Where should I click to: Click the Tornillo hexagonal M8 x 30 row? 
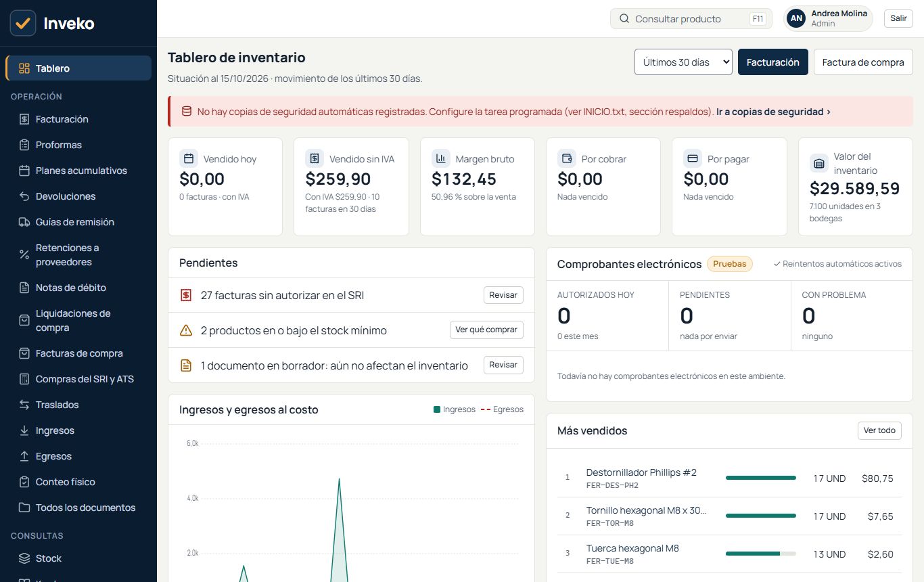(x=729, y=516)
